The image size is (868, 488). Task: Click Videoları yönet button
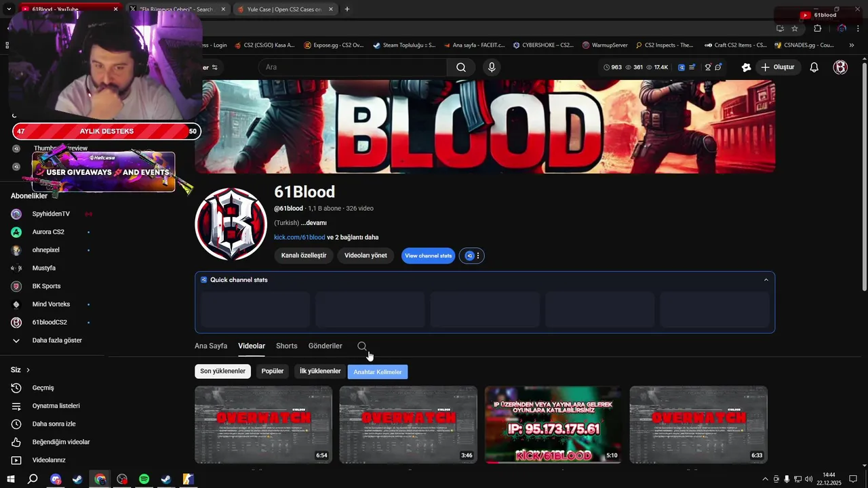366,256
